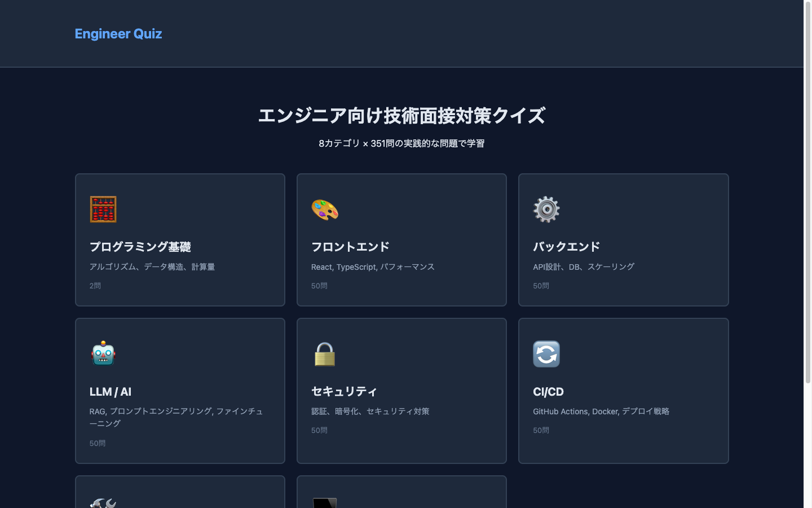
Task: Click the 50問 count in CI/CD card
Action: (x=541, y=430)
